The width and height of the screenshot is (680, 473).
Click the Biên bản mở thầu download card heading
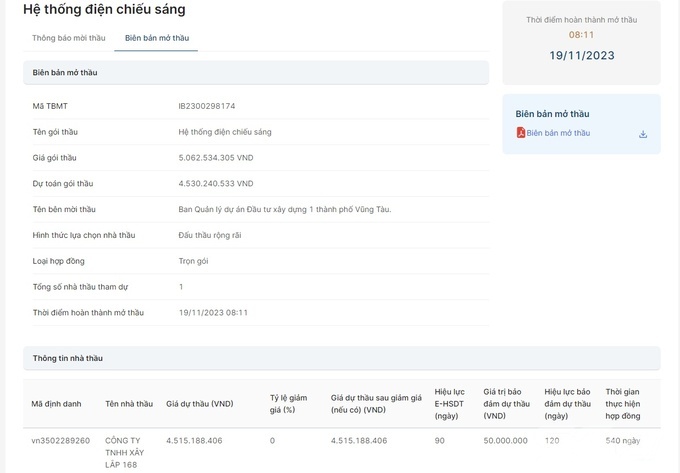pyautogui.click(x=552, y=114)
